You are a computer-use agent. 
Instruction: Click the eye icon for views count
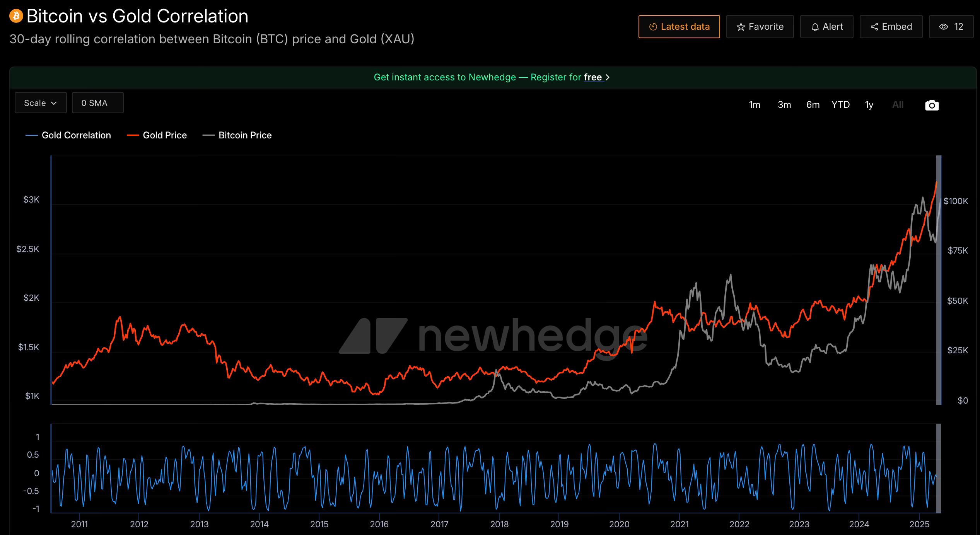pyautogui.click(x=944, y=27)
